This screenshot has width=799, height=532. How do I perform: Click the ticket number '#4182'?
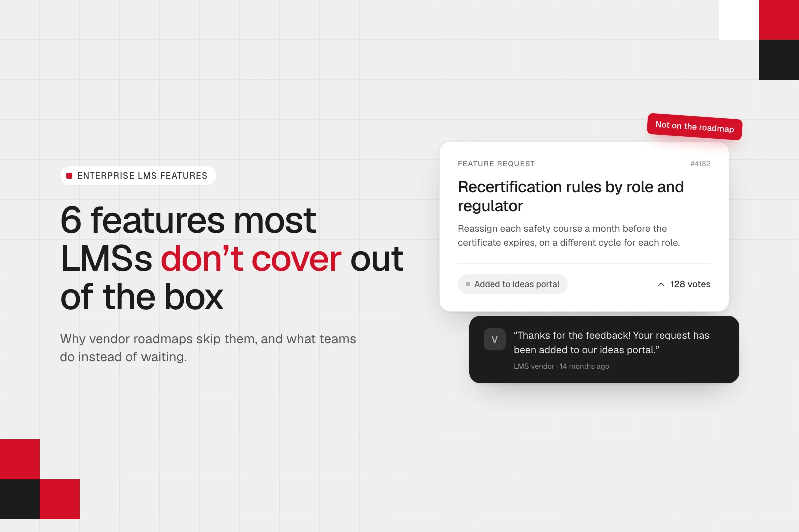[700, 164]
